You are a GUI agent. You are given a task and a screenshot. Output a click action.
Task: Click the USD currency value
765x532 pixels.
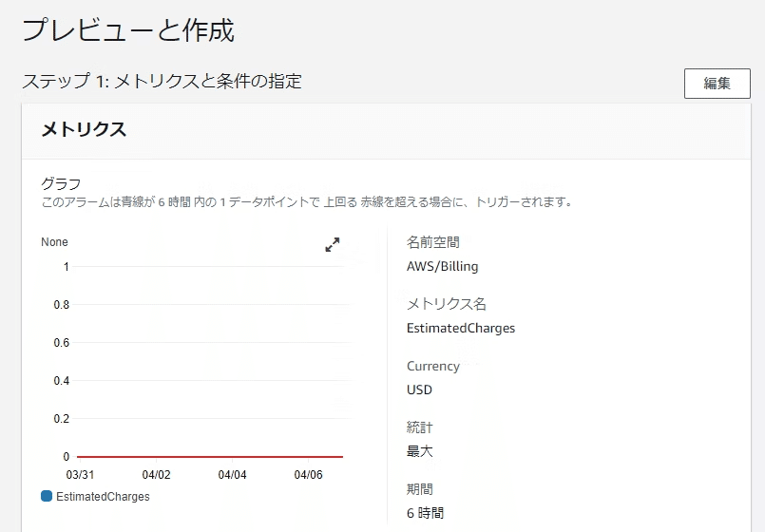tap(420, 389)
